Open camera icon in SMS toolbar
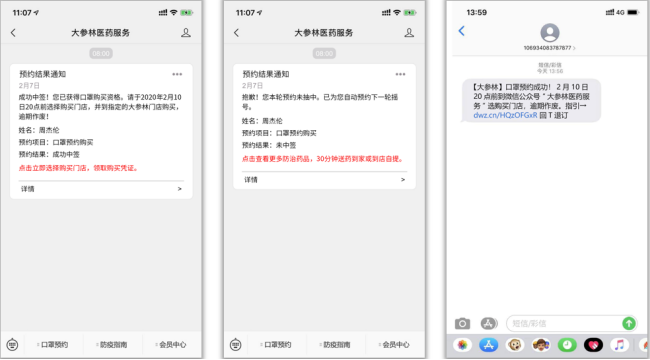 click(x=462, y=323)
